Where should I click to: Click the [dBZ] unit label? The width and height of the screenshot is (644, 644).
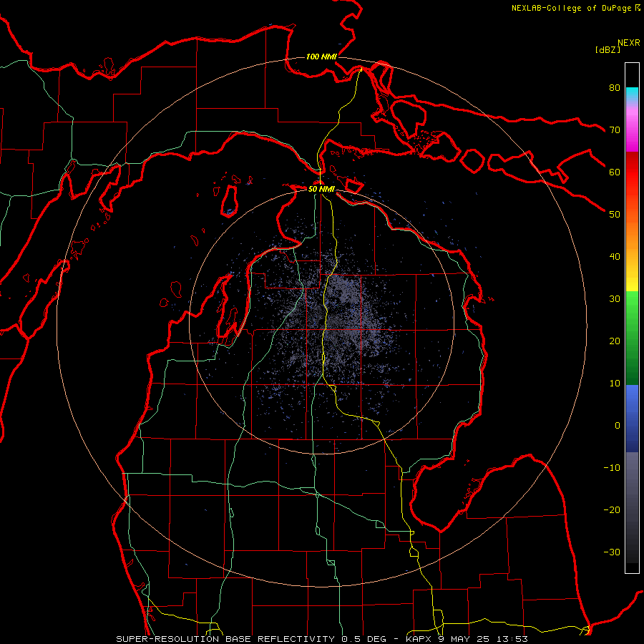click(608, 50)
